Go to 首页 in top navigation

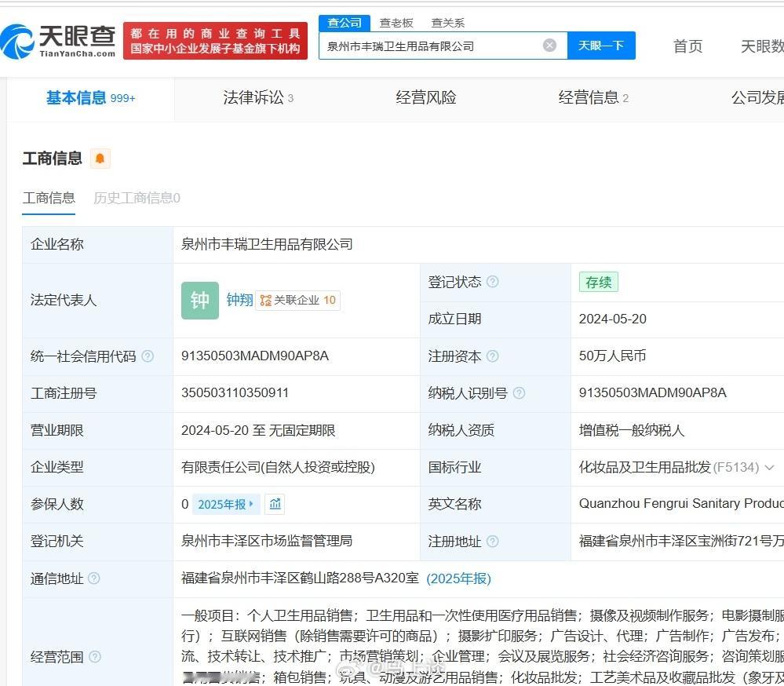(x=688, y=46)
